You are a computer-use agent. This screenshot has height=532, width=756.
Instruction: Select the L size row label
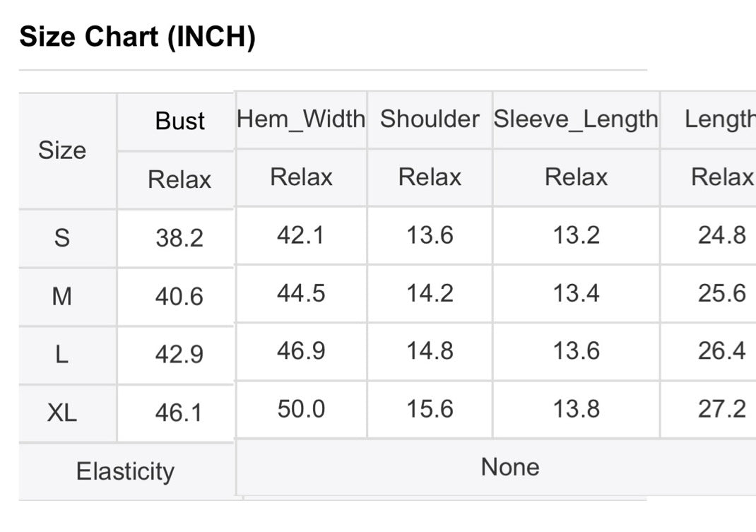pyautogui.click(x=62, y=355)
